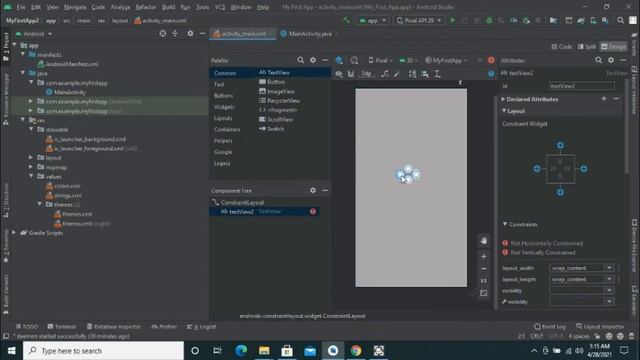This screenshot has height=360, width=640.
Task: Open the Pixel device preview dropdown
Action: pos(380,60)
